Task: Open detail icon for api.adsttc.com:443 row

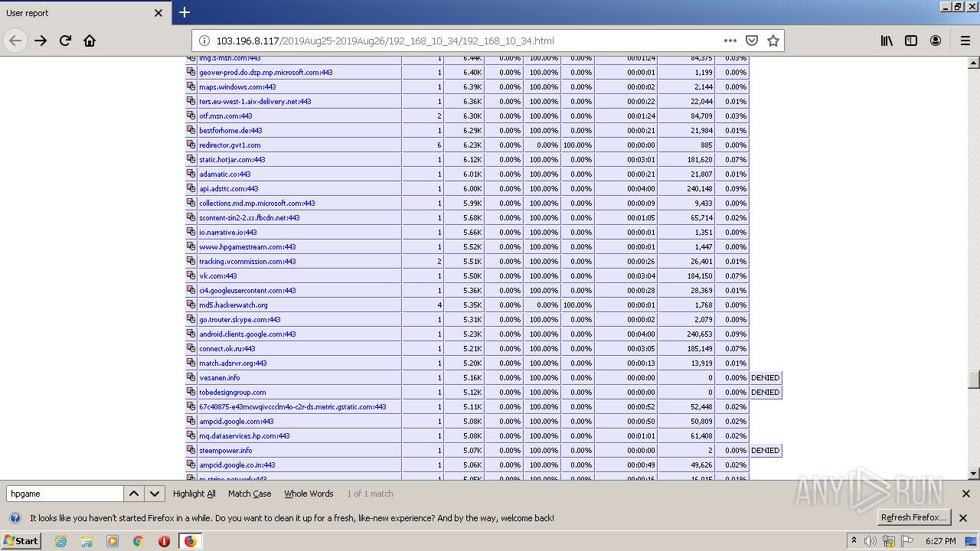Action: [191, 188]
